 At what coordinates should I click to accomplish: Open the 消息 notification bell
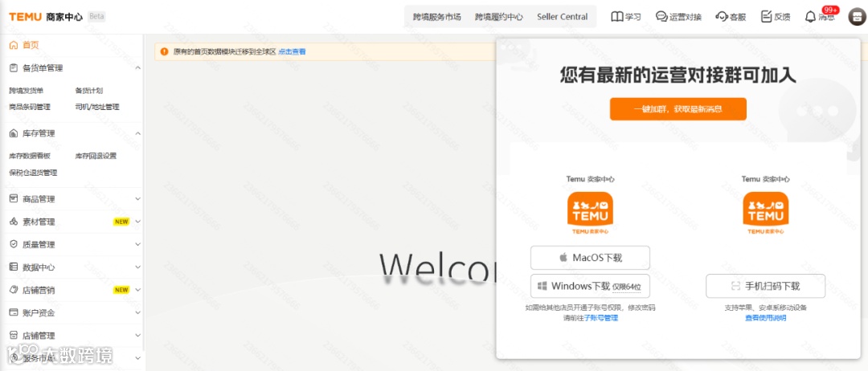pyautogui.click(x=810, y=17)
